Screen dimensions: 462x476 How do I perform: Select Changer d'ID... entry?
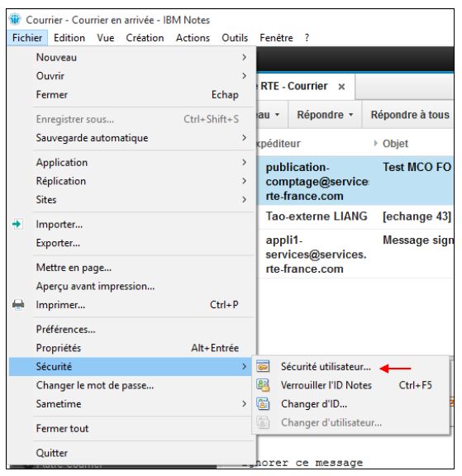click(351, 404)
